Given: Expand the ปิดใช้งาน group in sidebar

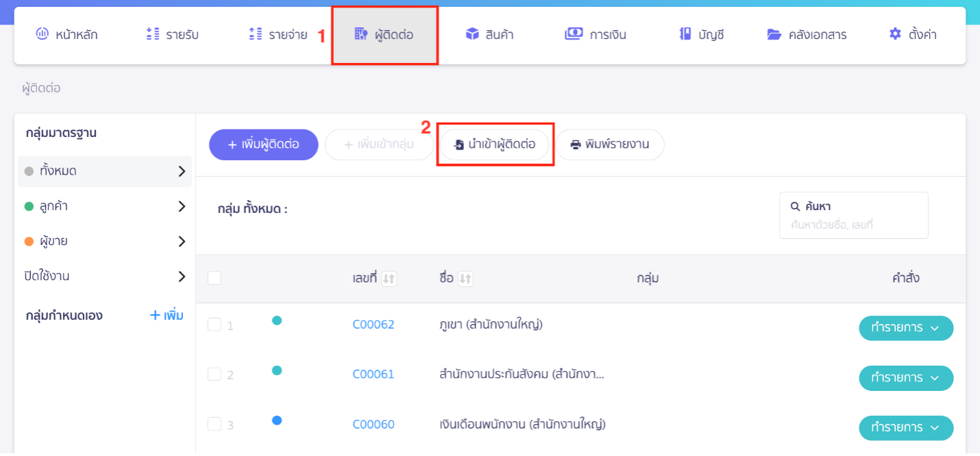Looking at the screenshot, I should click(182, 277).
